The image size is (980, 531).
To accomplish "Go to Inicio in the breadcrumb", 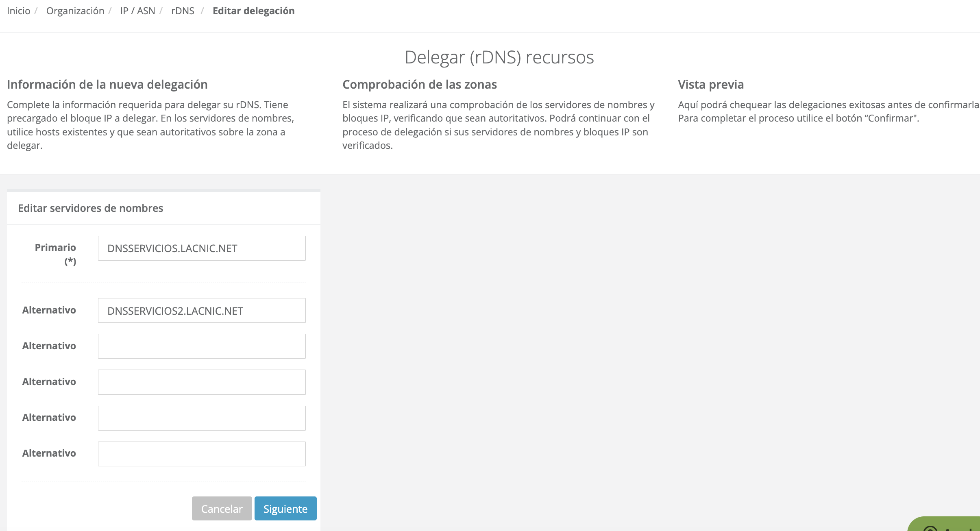I will (x=19, y=11).
